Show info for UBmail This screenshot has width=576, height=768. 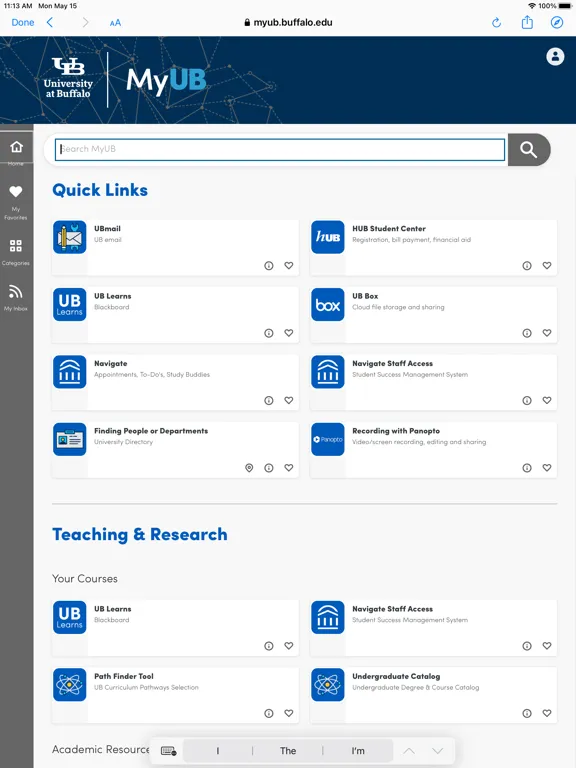[x=269, y=265]
